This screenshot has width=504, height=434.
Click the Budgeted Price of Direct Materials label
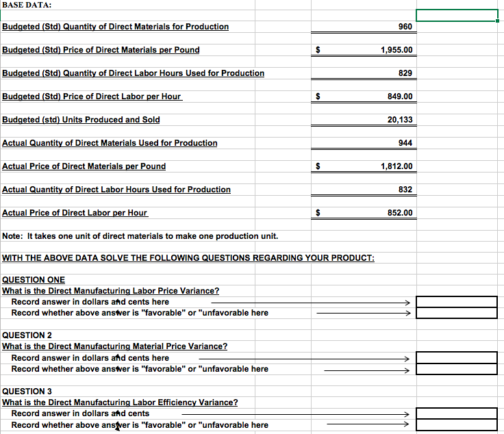coord(101,50)
